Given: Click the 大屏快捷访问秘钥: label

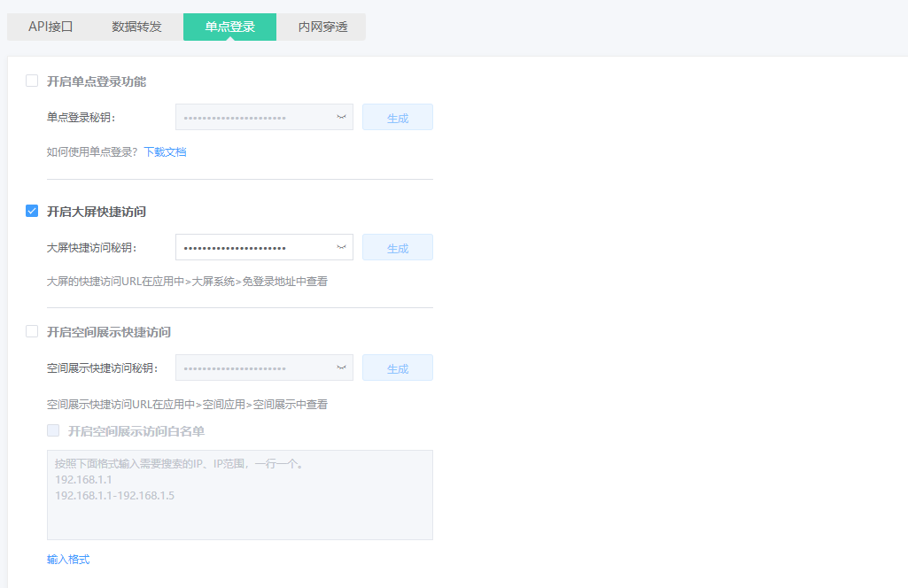Looking at the screenshot, I should (x=92, y=248).
